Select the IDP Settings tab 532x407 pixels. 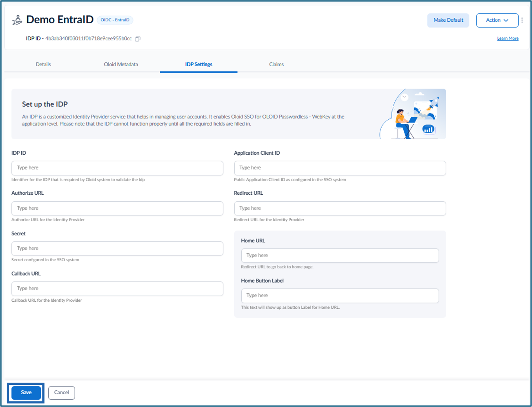pos(199,65)
